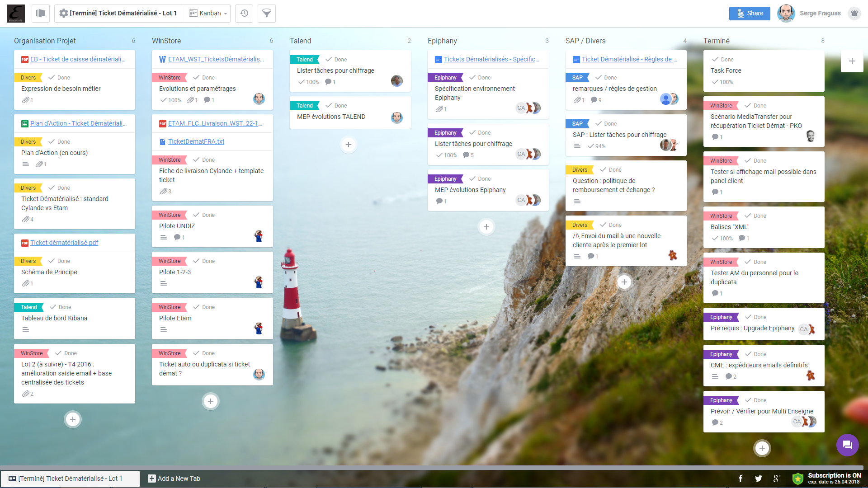Open Tickets Dématérialisés - Spécific doc link
This screenshot has height=488, width=868.
coord(491,59)
